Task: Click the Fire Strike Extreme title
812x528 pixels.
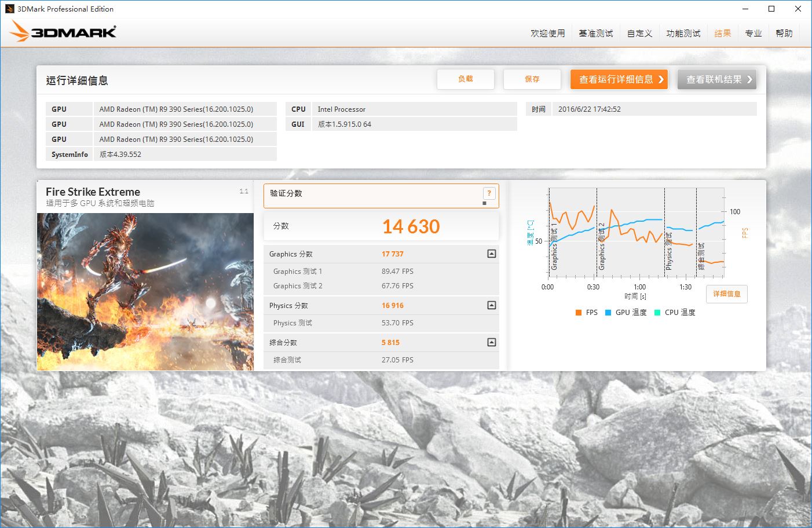Action: point(93,192)
